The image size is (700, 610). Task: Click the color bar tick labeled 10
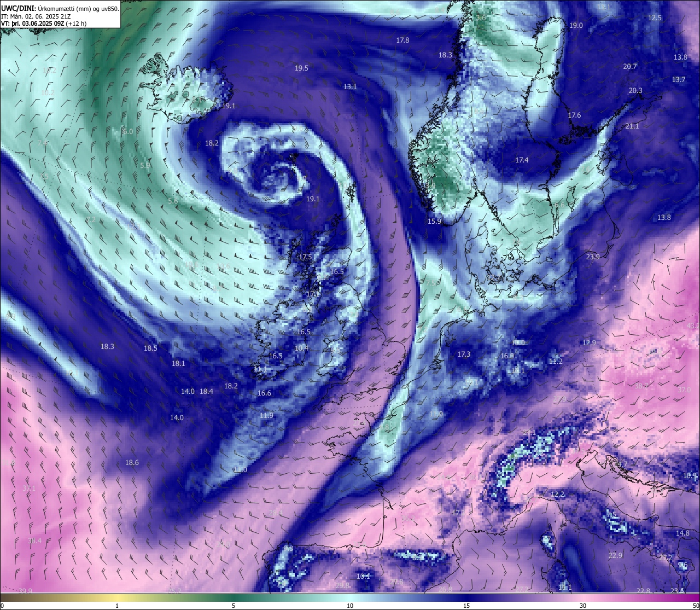350,606
